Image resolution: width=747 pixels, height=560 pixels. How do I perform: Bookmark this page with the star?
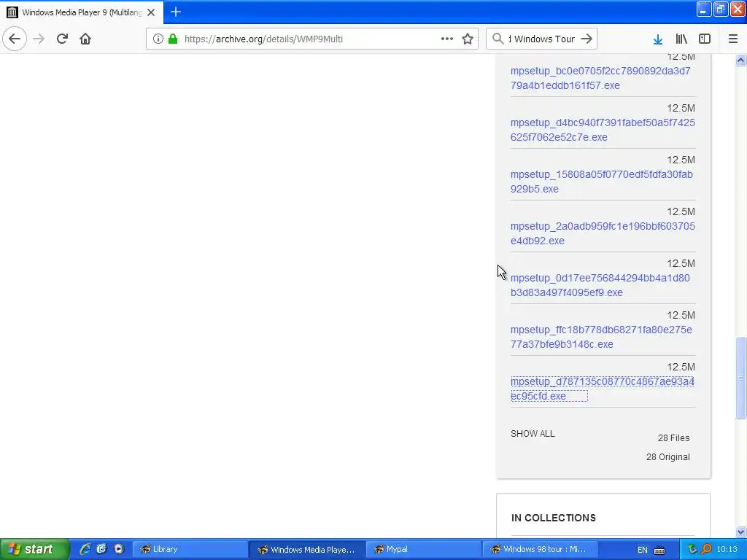(468, 39)
